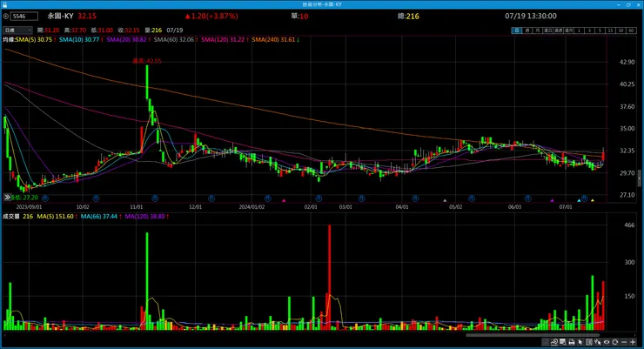644x349 pixels.
Task: Click the printer icon in bottom toolbar
Action: (x=572, y=342)
